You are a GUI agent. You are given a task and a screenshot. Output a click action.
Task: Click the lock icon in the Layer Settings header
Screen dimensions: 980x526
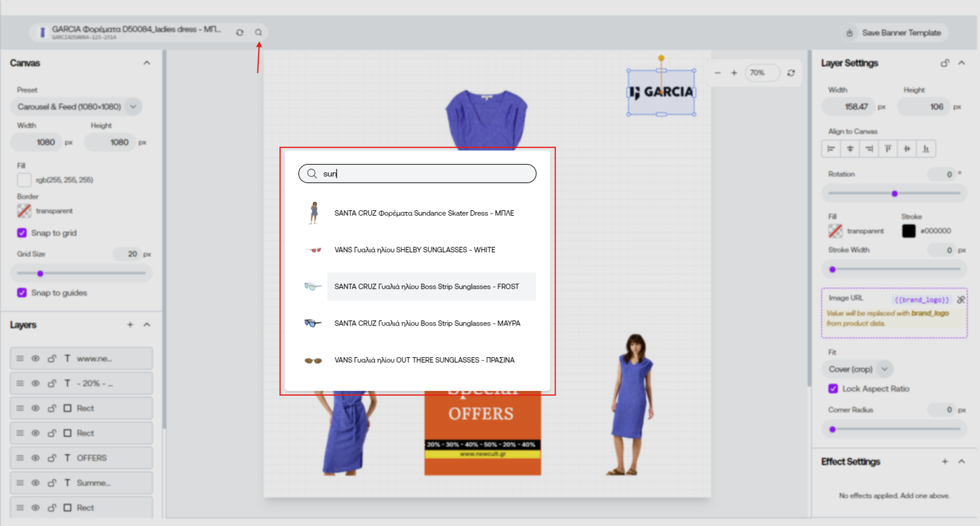[945, 63]
